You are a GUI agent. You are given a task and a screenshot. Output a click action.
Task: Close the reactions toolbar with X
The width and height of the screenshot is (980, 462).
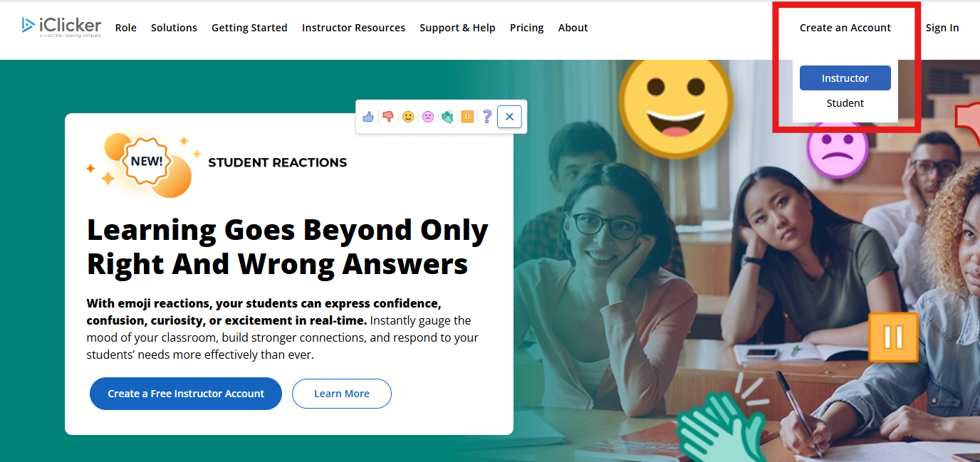tap(510, 117)
